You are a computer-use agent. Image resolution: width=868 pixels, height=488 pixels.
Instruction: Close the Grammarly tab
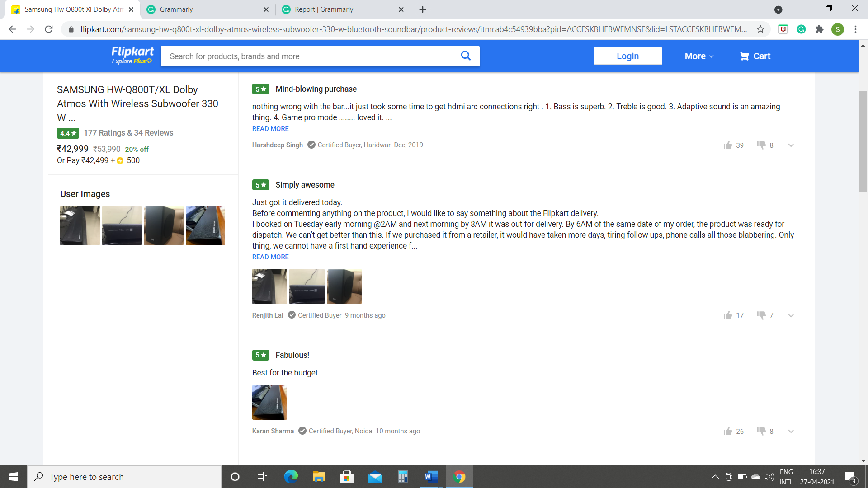[x=266, y=9]
